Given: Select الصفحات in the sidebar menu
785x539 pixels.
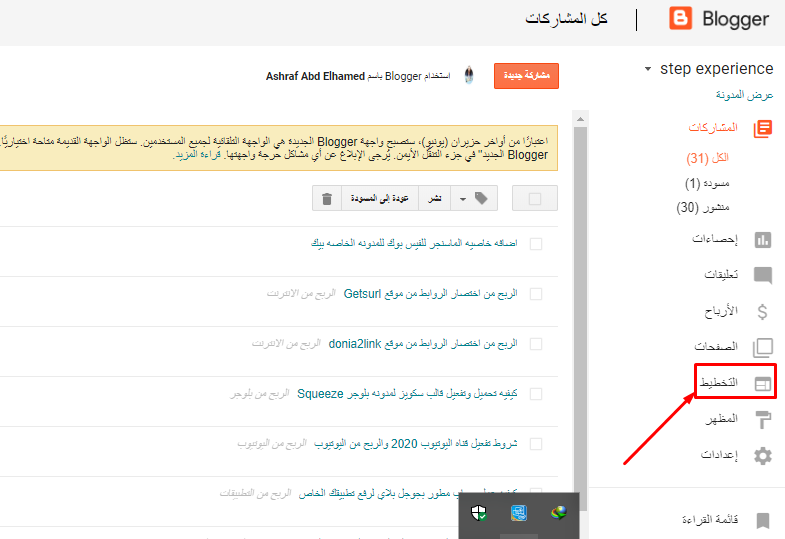Looking at the screenshot, I should [x=716, y=346].
